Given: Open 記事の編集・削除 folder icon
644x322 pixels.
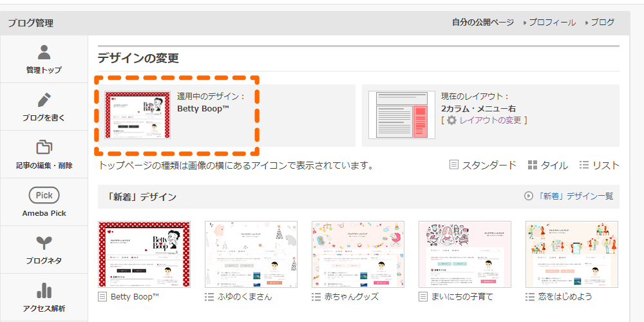Looking at the screenshot, I should pos(44,148).
